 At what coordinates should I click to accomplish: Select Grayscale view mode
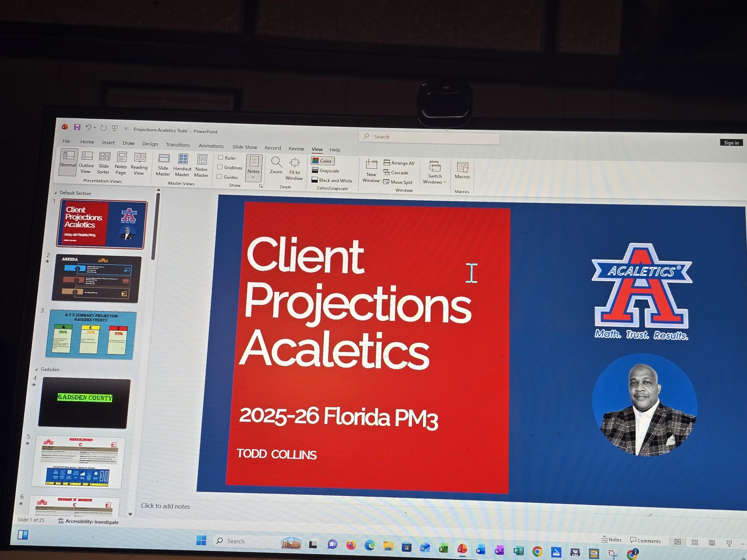point(326,171)
